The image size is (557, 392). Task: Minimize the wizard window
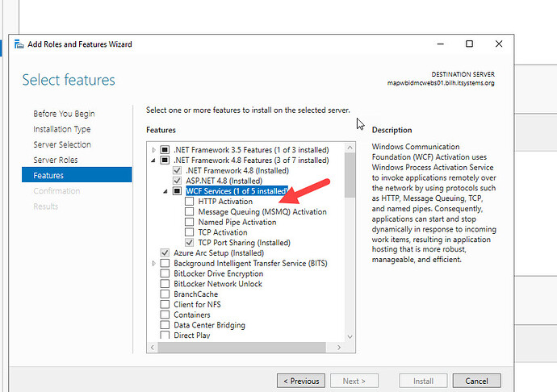coord(441,44)
